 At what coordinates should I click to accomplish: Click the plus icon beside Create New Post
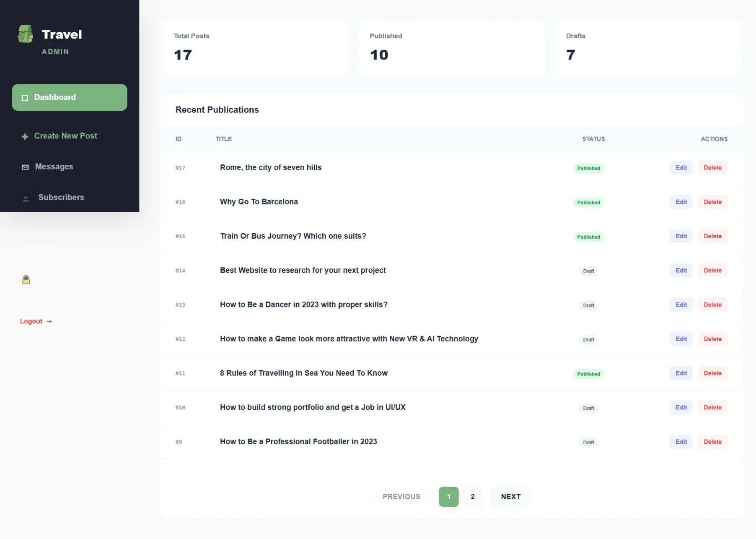tap(25, 136)
